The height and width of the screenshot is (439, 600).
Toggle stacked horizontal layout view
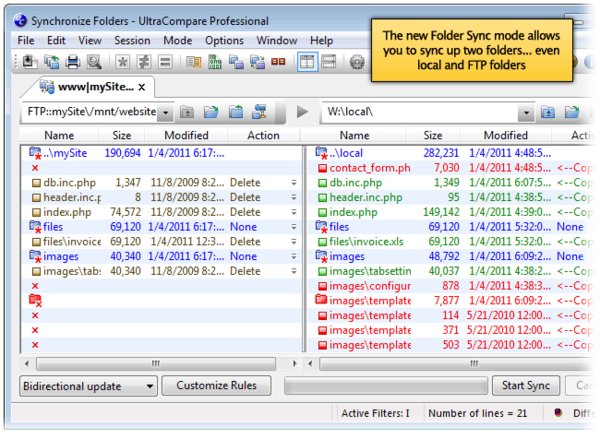[328, 62]
